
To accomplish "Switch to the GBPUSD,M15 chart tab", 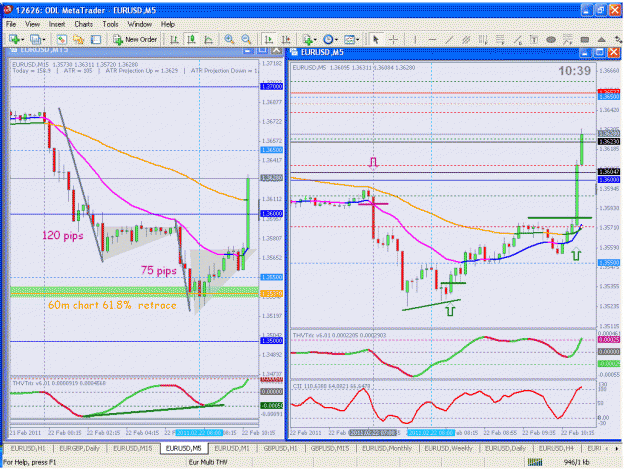I will [330, 448].
